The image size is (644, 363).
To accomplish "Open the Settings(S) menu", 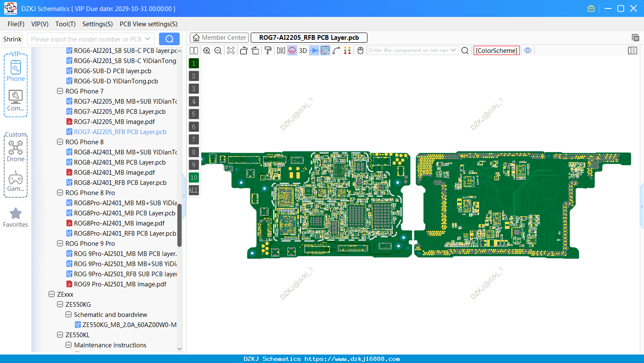I will (x=98, y=24).
